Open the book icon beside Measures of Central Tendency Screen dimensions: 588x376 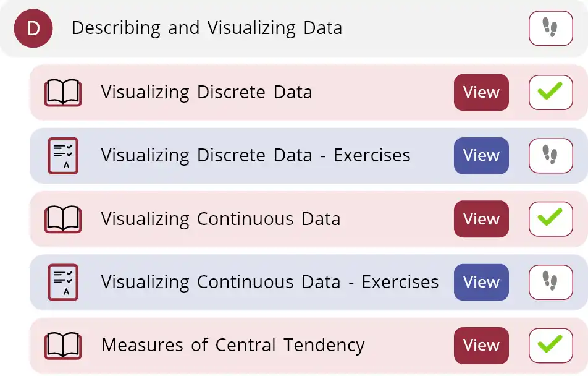coord(62,346)
